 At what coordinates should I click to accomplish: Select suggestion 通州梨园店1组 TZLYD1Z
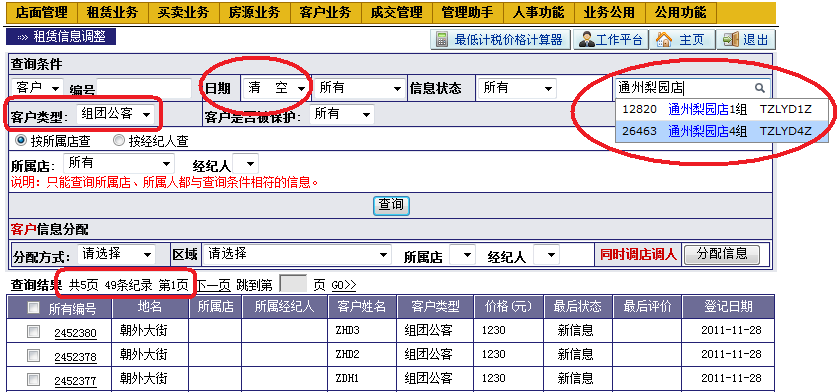pos(722,110)
